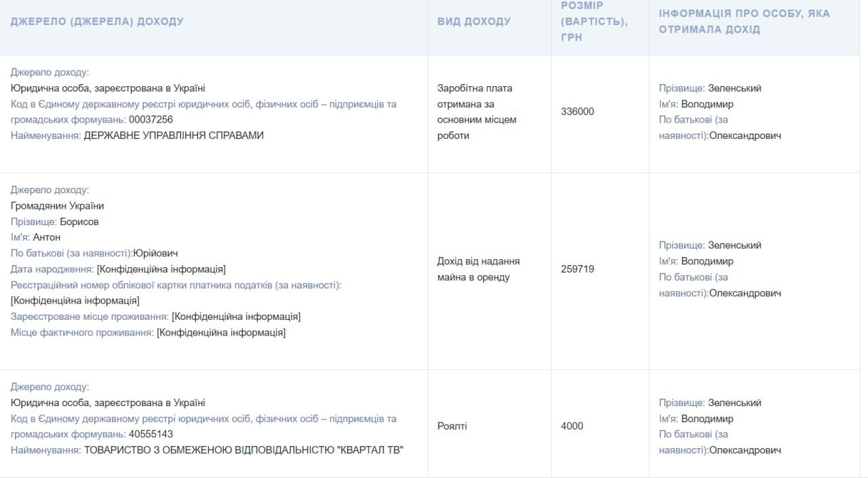
Task: Click the "Громадянин України" text
Action: [58, 206]
